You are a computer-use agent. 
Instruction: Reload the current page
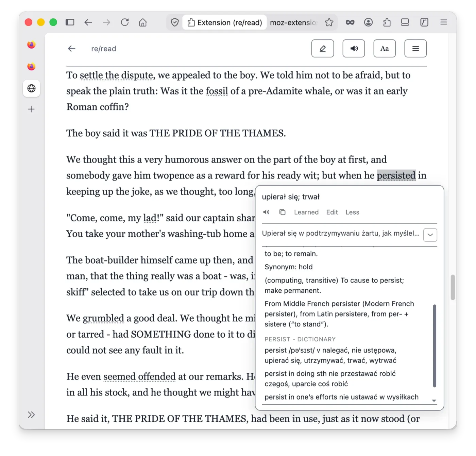coord(125,22)
